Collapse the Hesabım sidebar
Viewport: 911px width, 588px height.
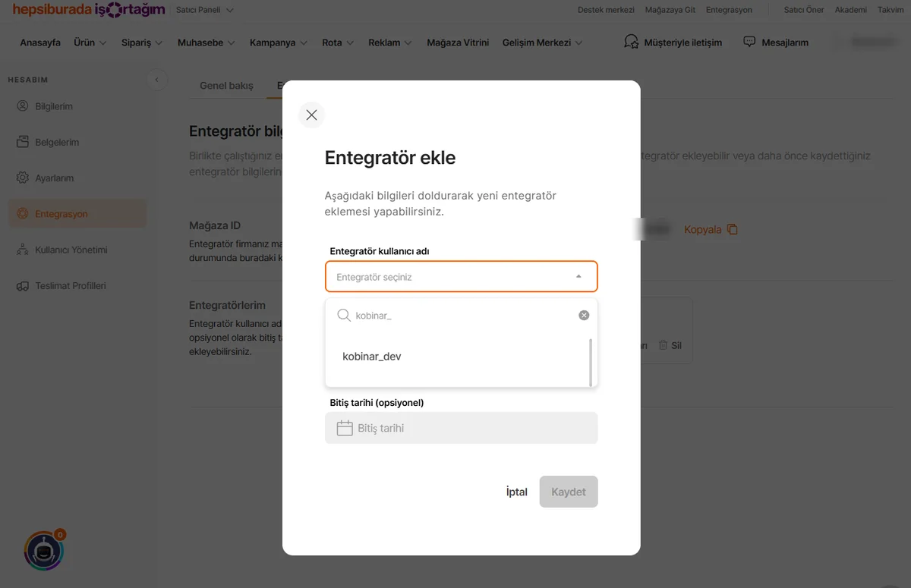pos(156,80)
